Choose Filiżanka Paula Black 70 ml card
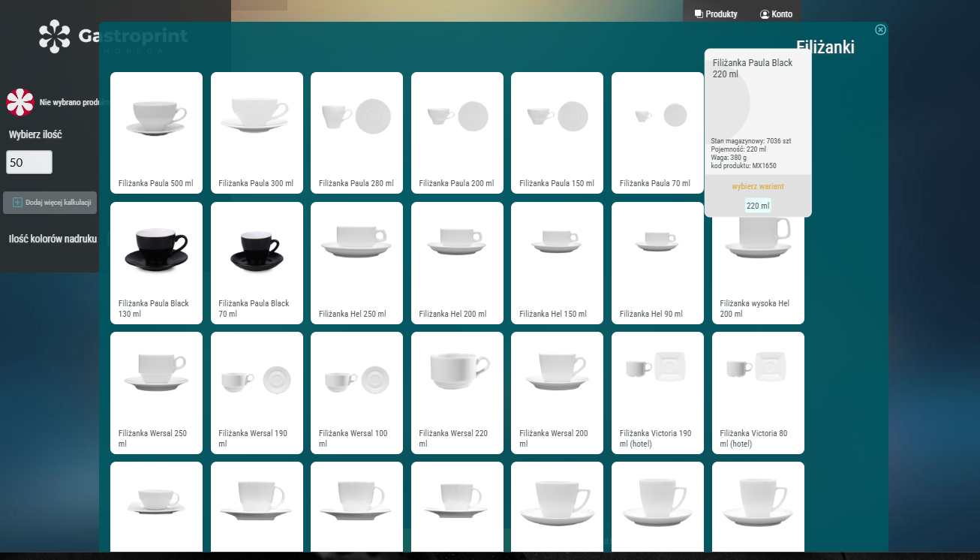Image resolution: width=980 pixels, height=560 pixels. pyautogui.click(x=257, y=263)
